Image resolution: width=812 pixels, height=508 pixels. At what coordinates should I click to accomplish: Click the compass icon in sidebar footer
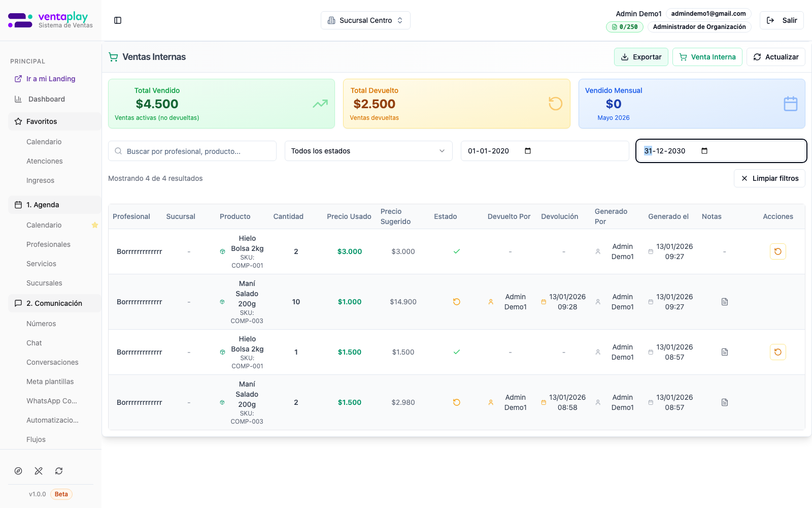(18, 471)
